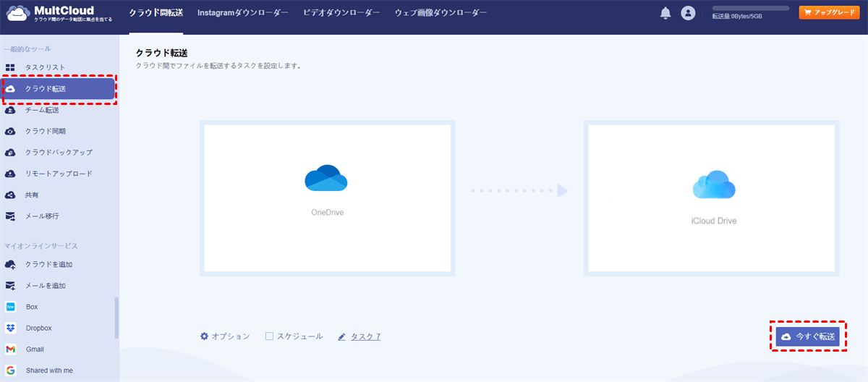Screen dimensions: 868x382
Task: Click the クラウド同期 sync icon
Action: click(x=11, y=132)
